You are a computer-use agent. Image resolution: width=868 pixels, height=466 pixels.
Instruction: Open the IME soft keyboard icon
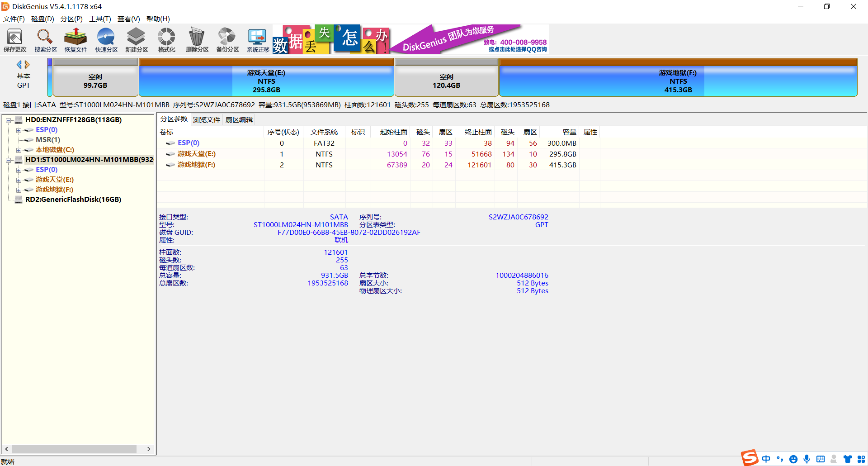(x=821, y=459)
